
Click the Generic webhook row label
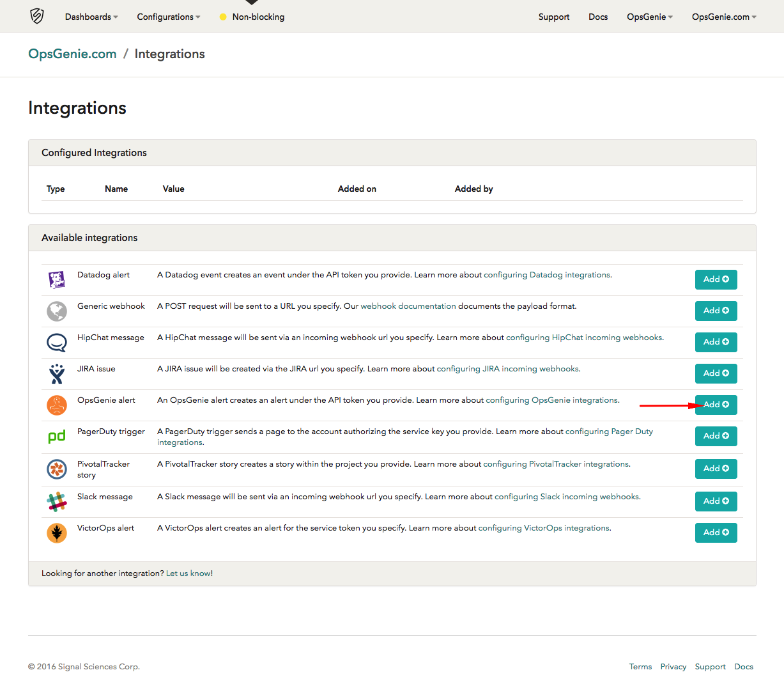pos(111,306)
